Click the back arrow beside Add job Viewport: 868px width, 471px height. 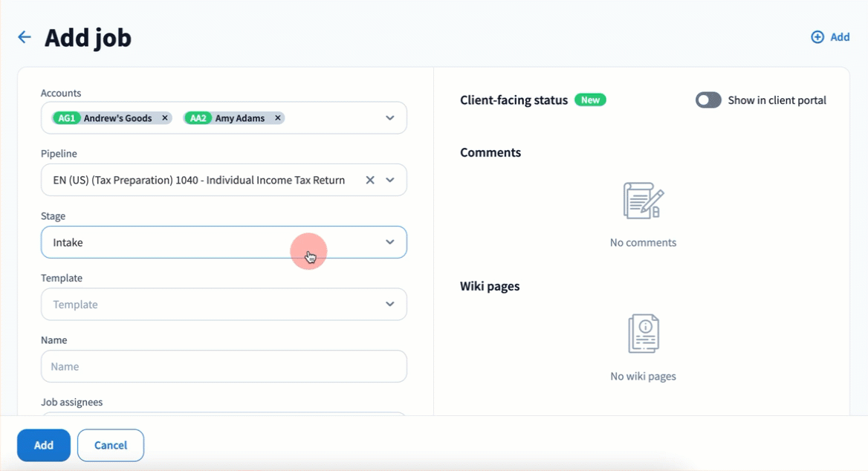coord(25,37)
